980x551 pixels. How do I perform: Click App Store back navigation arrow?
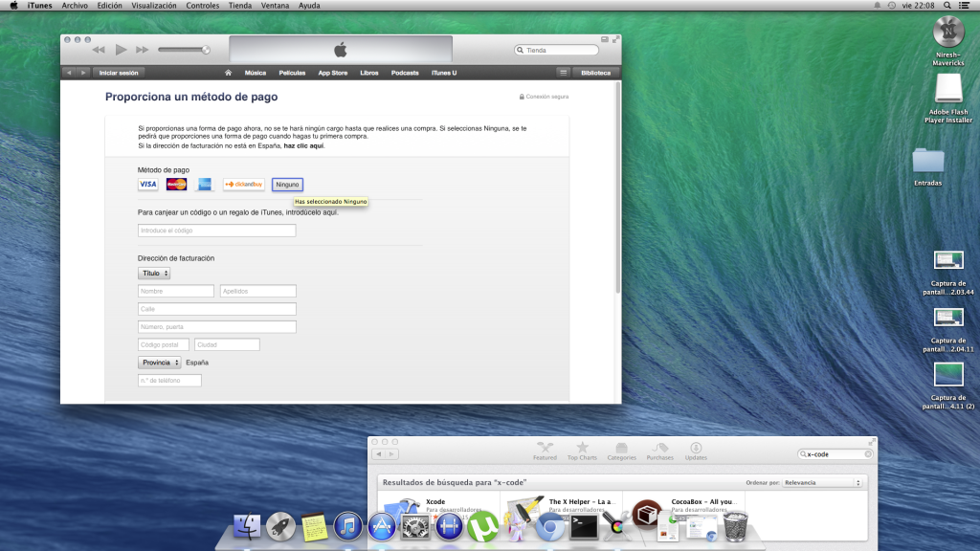tap(379, 454)
